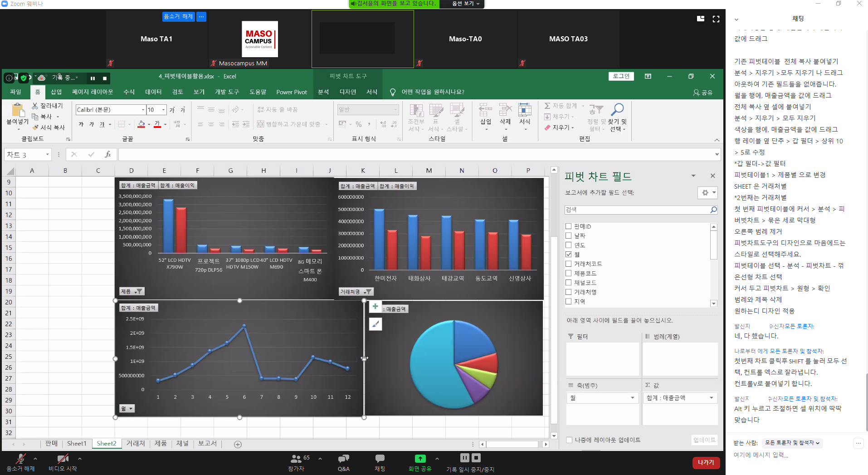Open the Zoom participants icon

tap(296, 459)
